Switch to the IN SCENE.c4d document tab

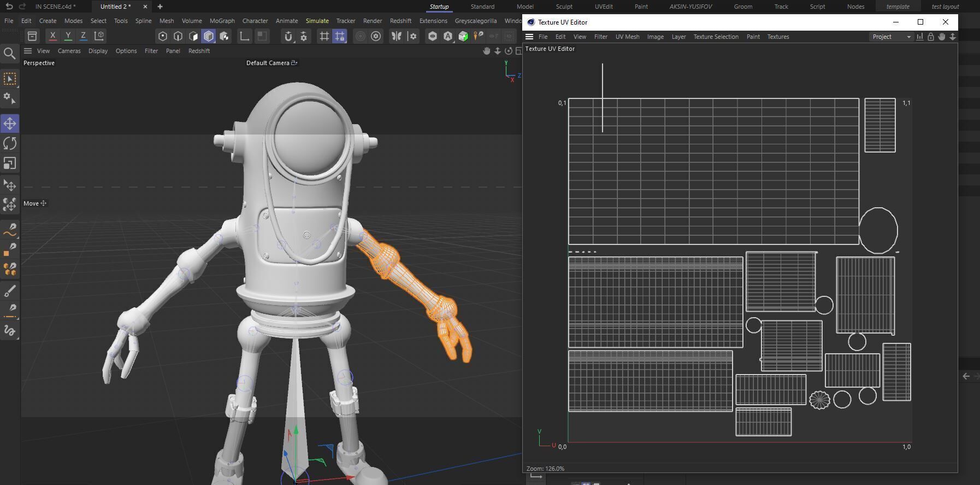click(x=56, y=7)
